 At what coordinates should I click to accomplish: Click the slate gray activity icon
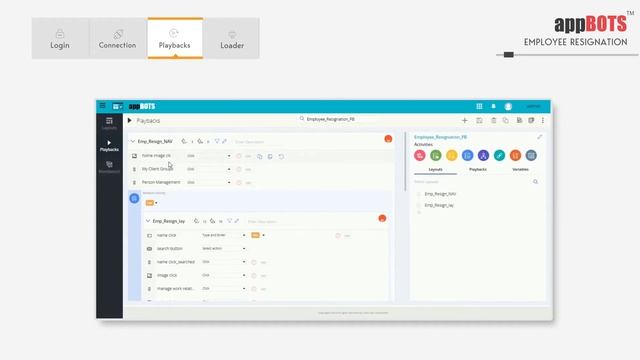pos(531,155)
